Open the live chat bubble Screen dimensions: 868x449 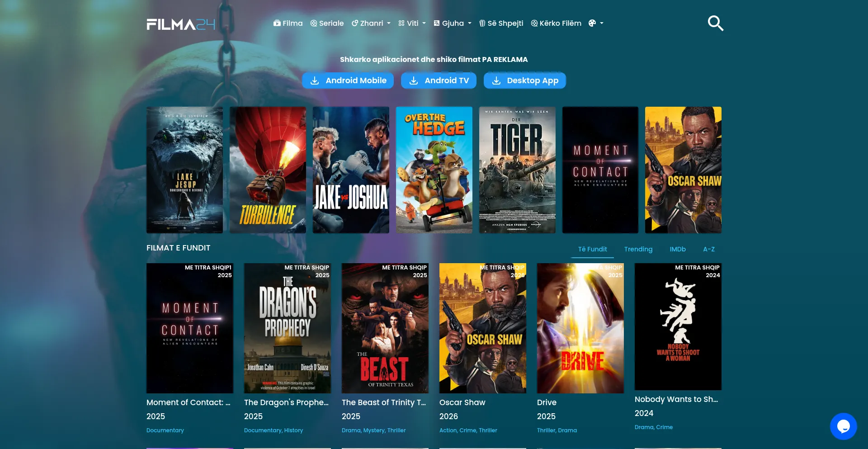click(x=843, y=426)
